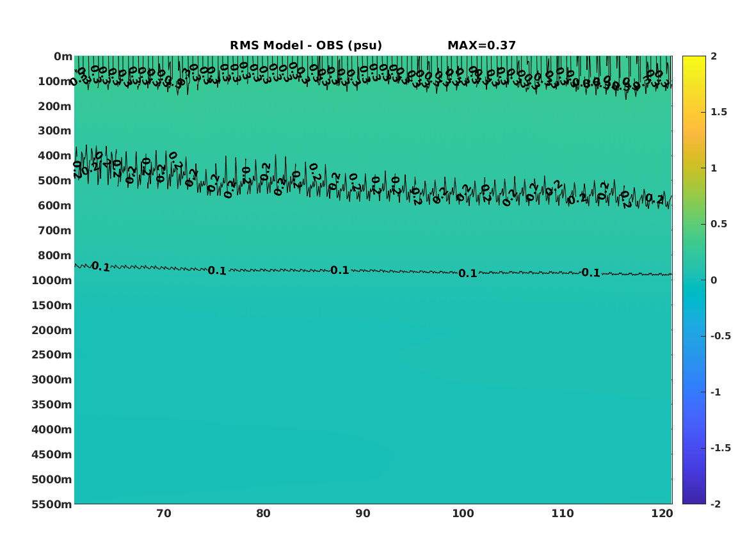Click the y-axis label '800m'
747x560 pixels.
point(55,255)
